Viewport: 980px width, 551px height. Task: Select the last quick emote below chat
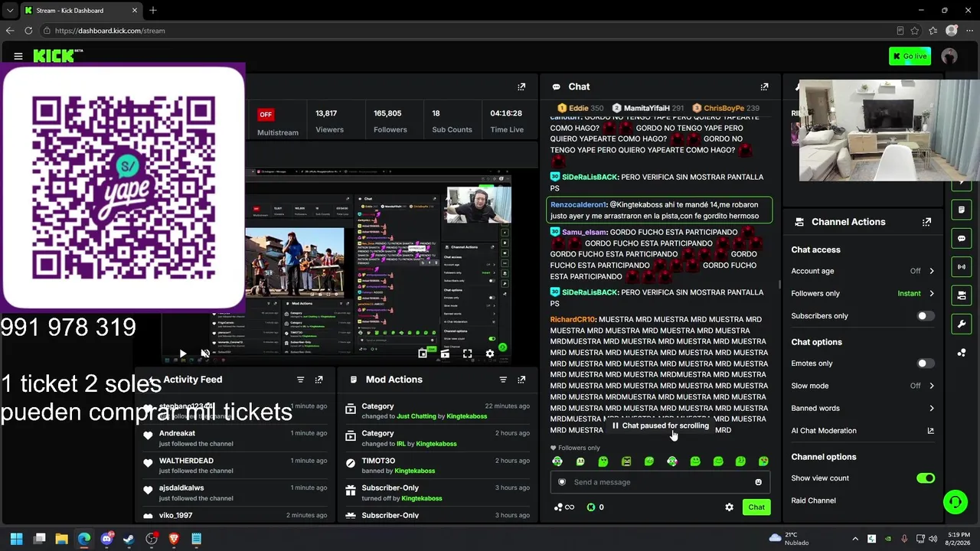pyautogui.click(x=763, y=461)
